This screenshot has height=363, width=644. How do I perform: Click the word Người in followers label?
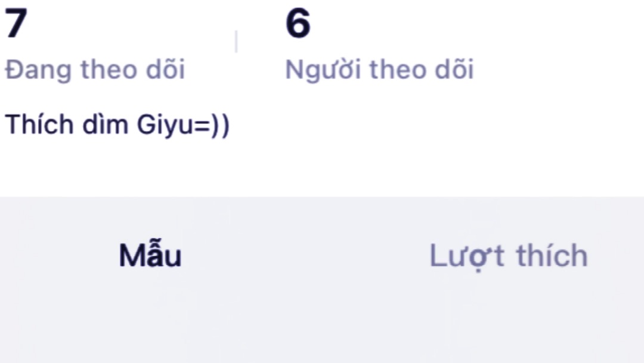(x=323, y=69)
